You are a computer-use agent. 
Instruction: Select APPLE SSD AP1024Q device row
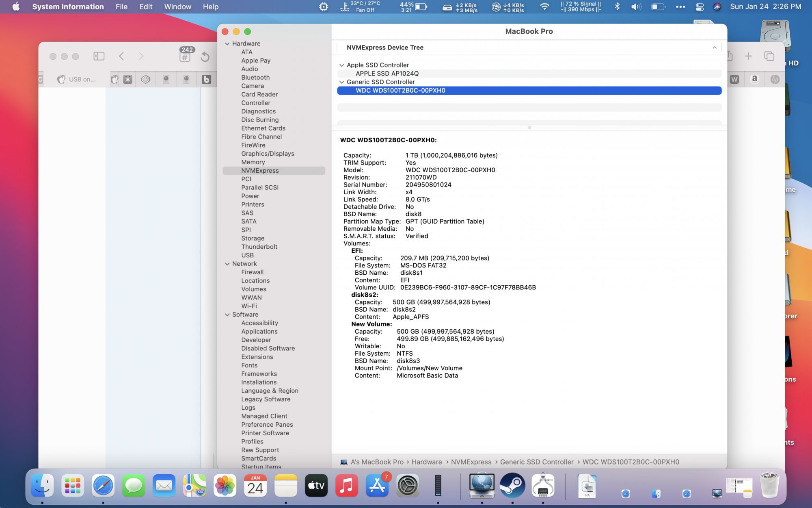coord(387,74)
